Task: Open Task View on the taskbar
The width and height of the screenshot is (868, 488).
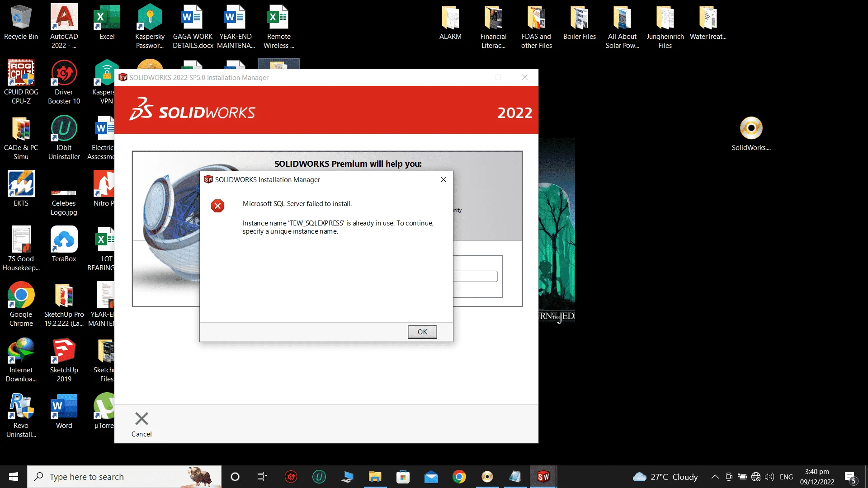Action: click(262, 477)
